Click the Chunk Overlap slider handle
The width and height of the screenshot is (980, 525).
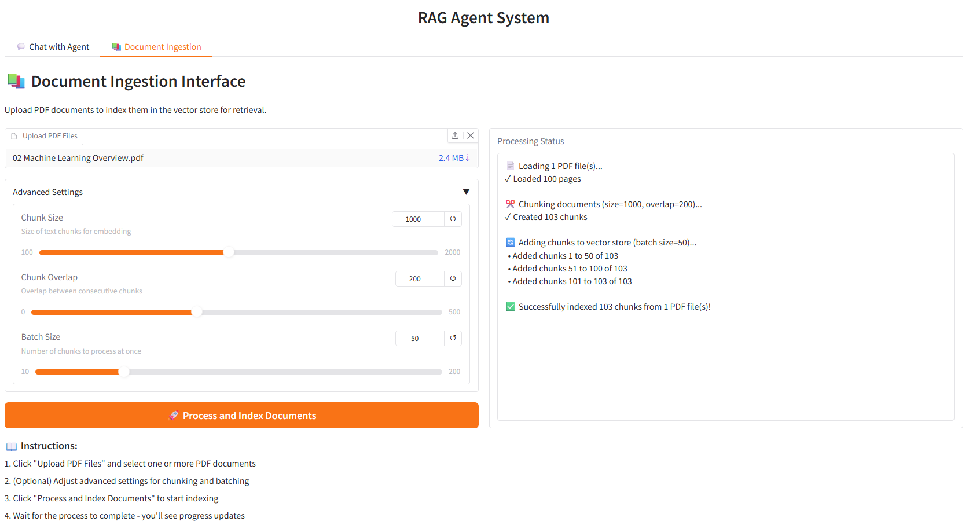197,312
